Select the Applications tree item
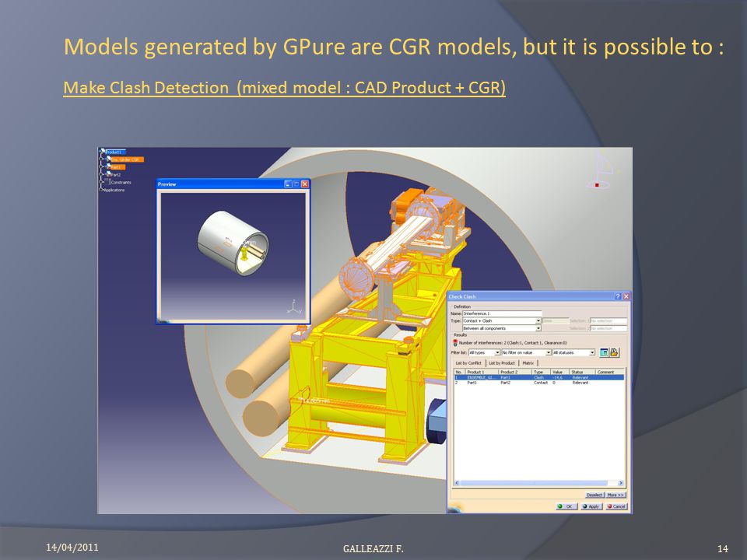 click(114, 190)
